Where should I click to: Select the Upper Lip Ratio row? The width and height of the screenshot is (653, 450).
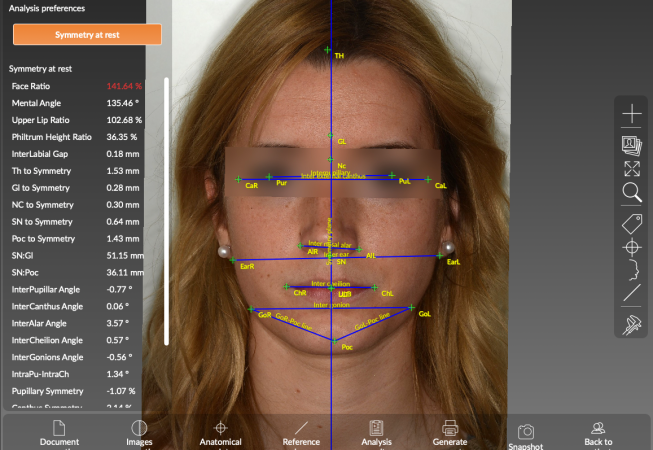point(77,120)
